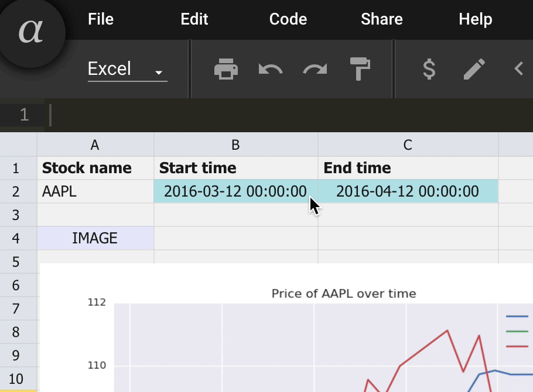
Task: Open the File menu
Action: pyautogui.click(x=101, y=19)
